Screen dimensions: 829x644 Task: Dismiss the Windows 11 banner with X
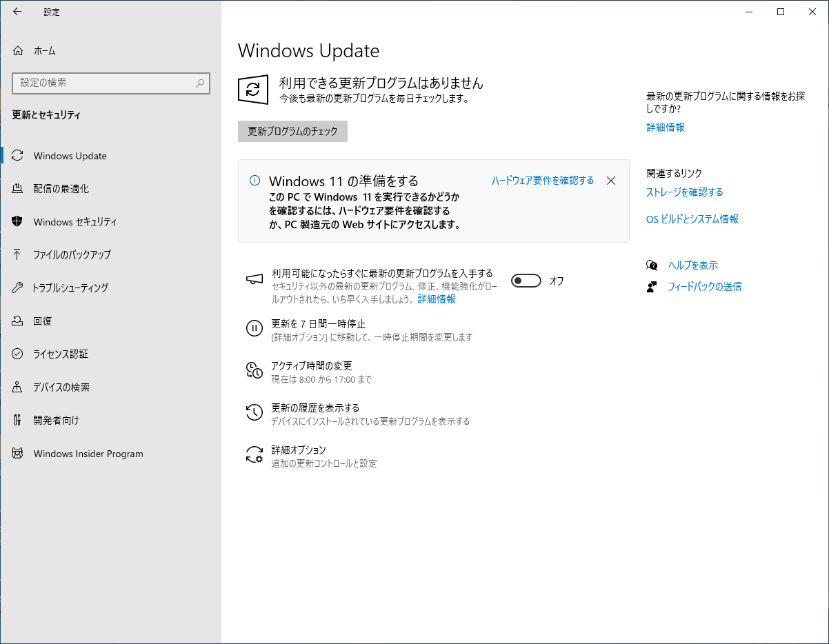pos(610,181)
